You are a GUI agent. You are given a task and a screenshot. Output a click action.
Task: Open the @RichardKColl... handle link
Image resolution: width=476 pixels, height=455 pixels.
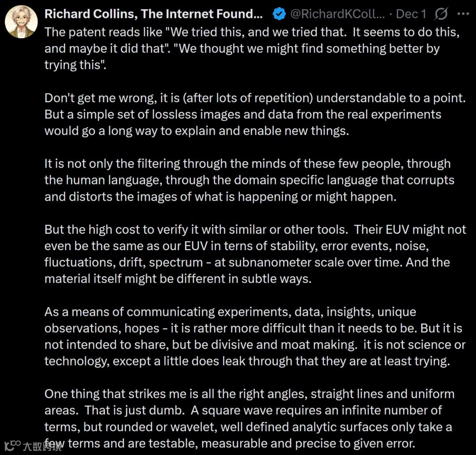(x=337, y=14)
